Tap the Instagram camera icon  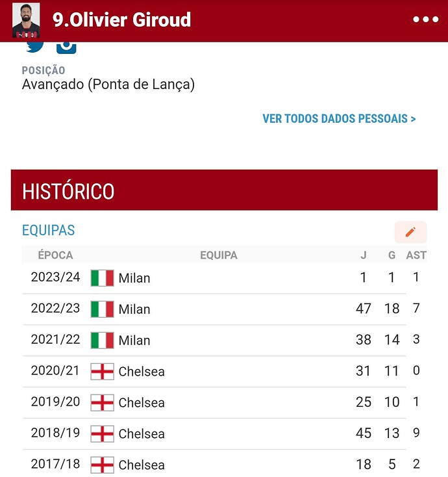[x=66, y=48]
